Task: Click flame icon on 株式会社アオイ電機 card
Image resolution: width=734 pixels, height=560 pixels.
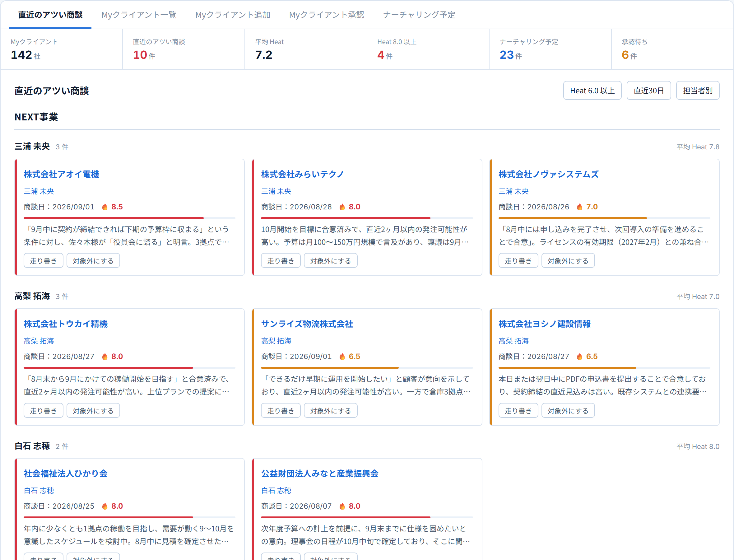Action: tap(105, 207)
